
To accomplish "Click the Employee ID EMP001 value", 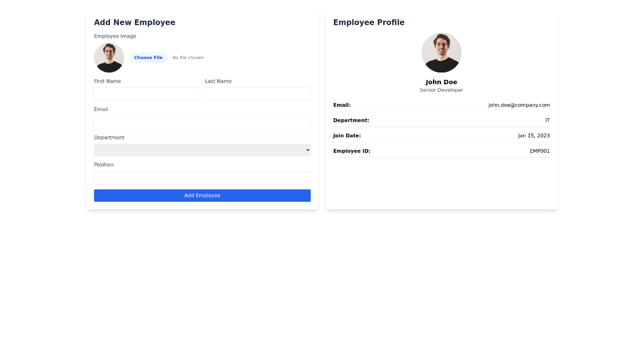I will point(540,151).
